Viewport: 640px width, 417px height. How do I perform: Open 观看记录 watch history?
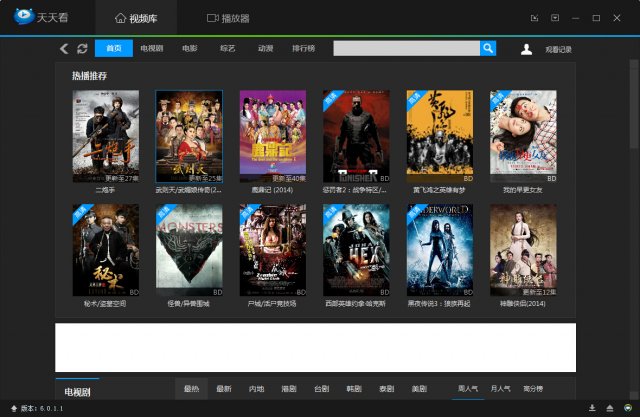[558, 49]
